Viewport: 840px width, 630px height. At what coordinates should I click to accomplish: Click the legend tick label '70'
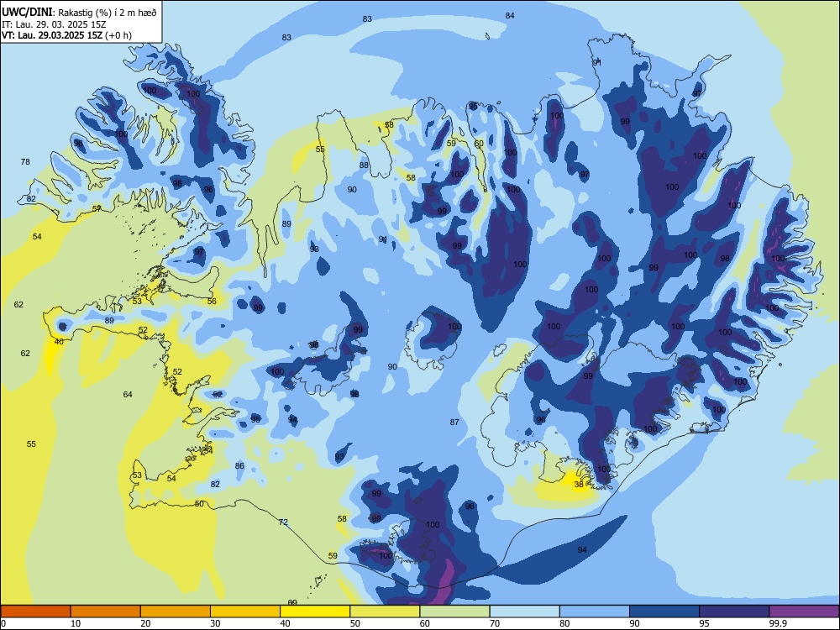click(x=495, y=623)
